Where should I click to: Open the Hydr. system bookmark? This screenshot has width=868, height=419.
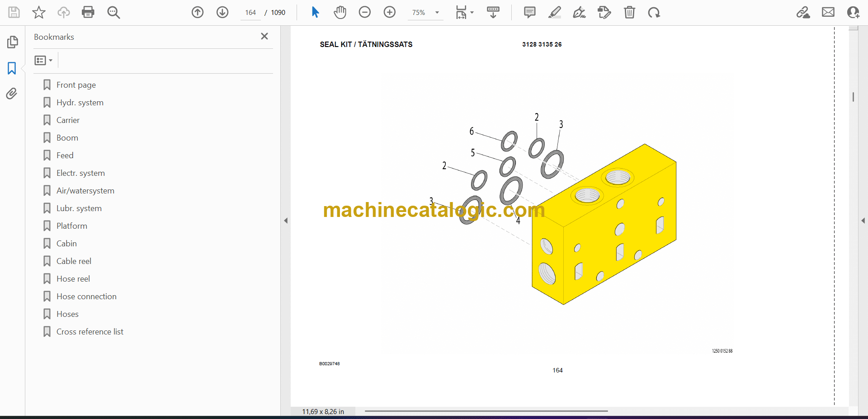pyautogui.click(x=80, y=103)
